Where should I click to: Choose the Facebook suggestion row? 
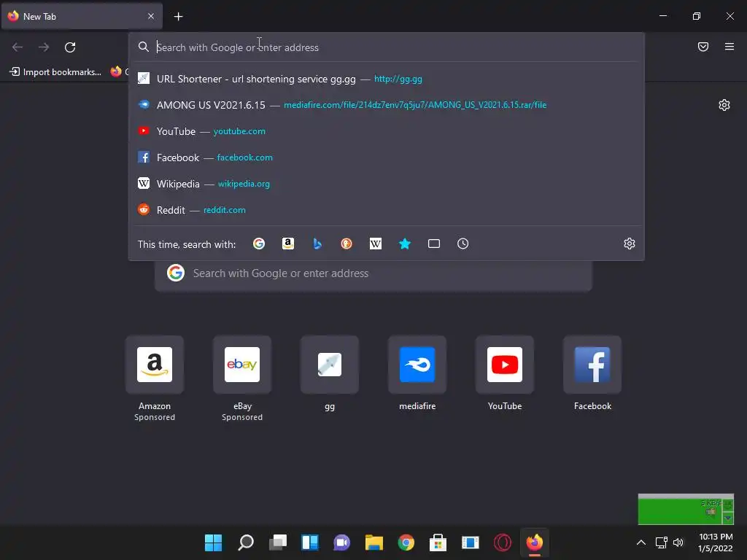(387, 157)
